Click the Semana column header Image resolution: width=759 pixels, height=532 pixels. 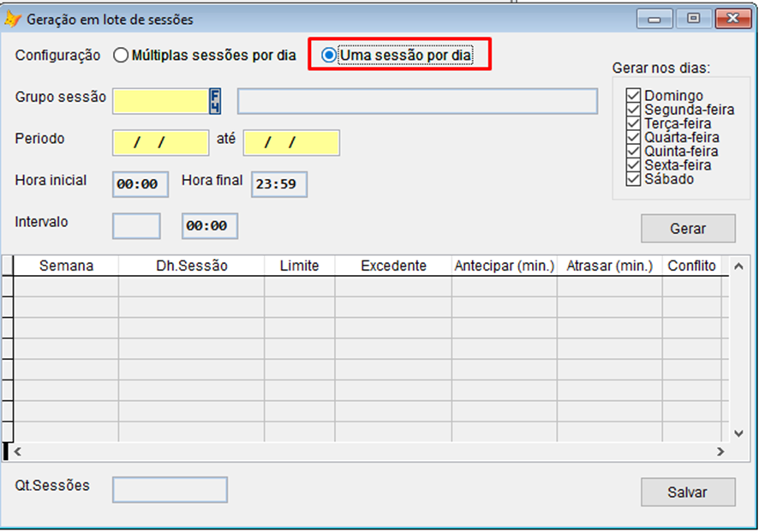pyautogui.click(x=66, y=266)
